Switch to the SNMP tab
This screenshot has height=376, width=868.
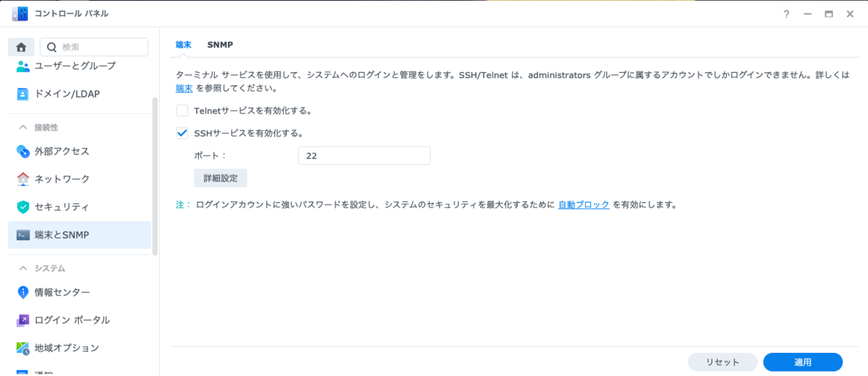pos(220,44)
